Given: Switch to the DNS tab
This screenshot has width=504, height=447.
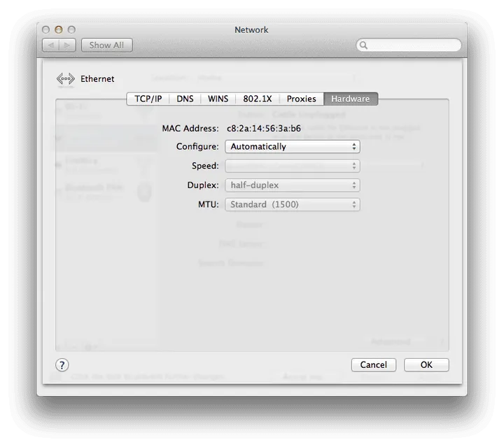Looking at the screenshot, I should click(x=185, y=99).
